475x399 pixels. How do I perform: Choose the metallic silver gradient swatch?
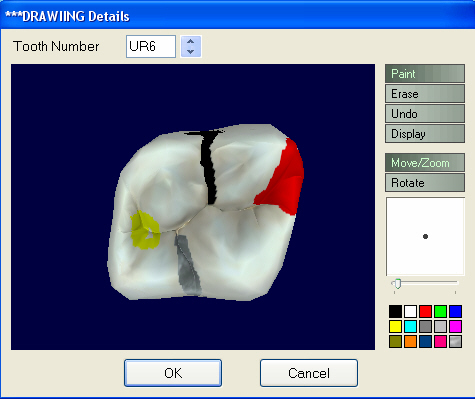[455, 342]
